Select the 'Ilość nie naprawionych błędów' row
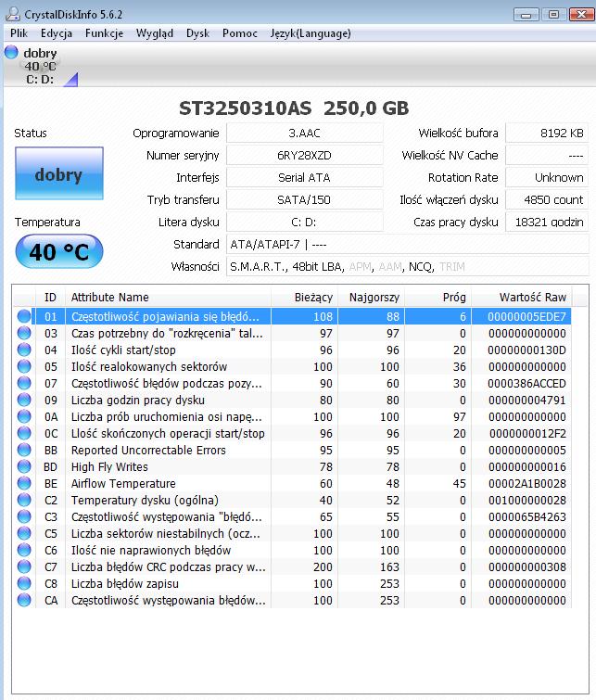This screenshot has width=596, height=700. tap(292, 550)
